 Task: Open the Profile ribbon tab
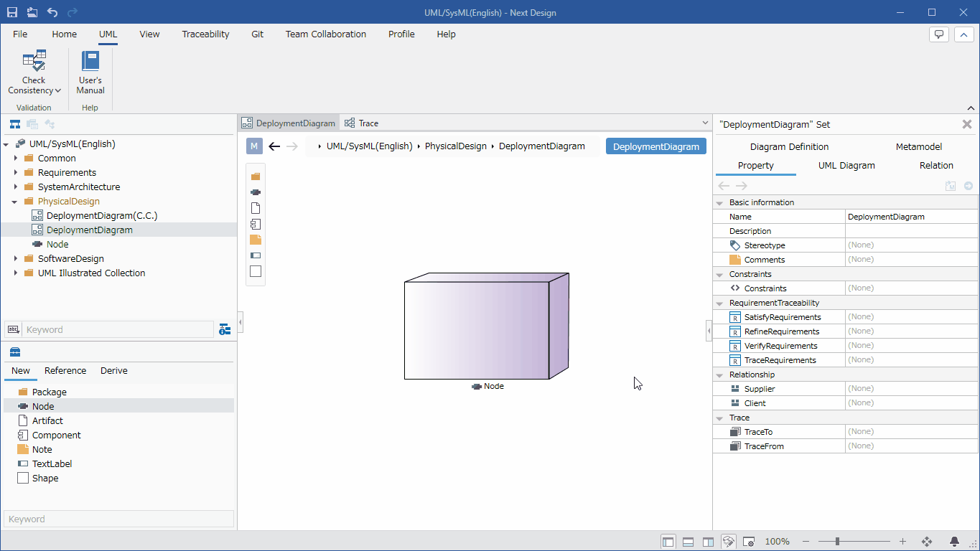[401, 34]
